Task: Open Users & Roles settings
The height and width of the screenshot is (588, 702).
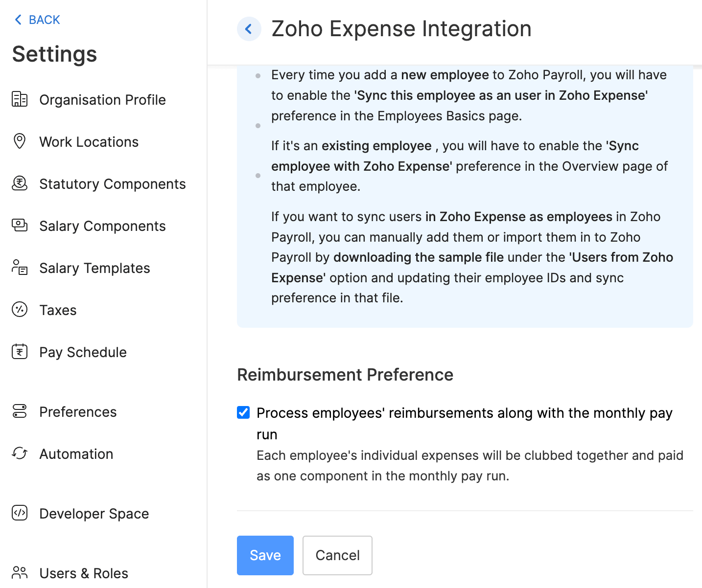Action: tap(84, 573)
